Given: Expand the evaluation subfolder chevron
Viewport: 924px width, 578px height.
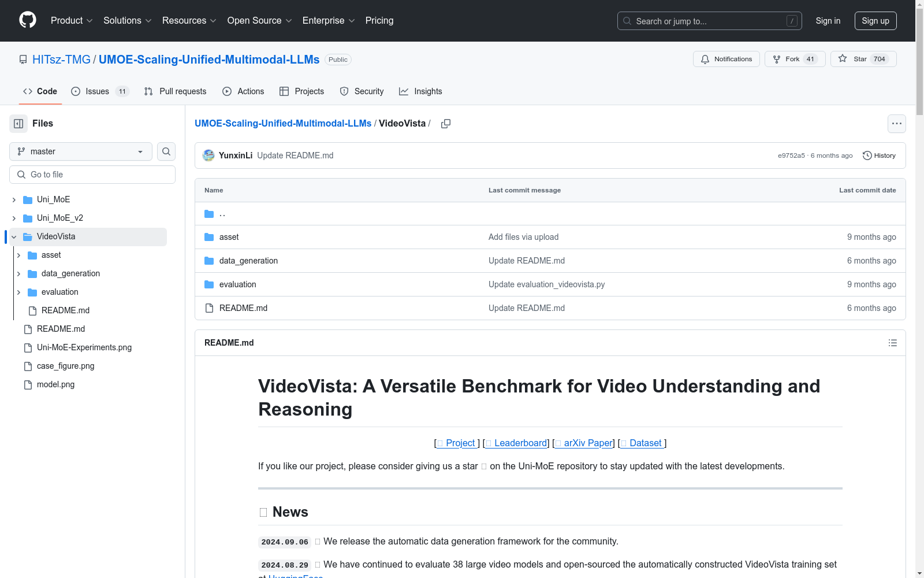Looking at the screenshot, I should pyautogui.click(x=18, y=292).
